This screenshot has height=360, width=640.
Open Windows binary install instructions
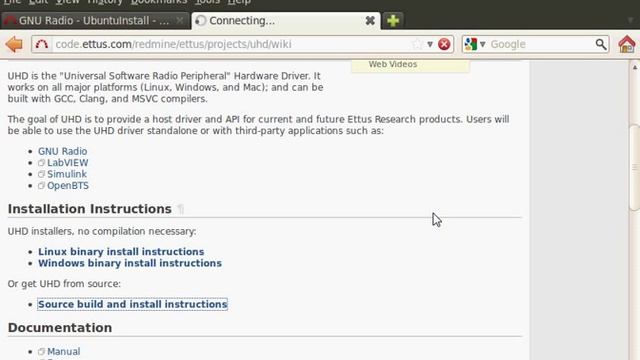point(130,263)
